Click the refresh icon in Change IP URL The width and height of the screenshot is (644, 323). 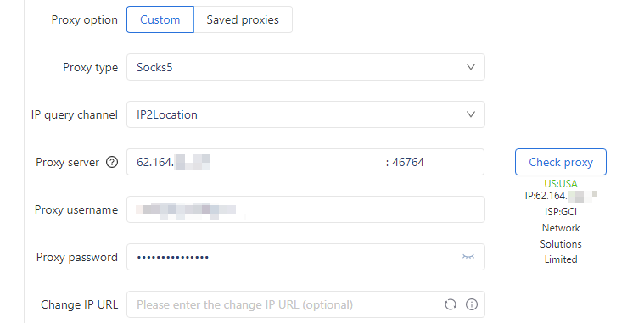tap(451, 304)
